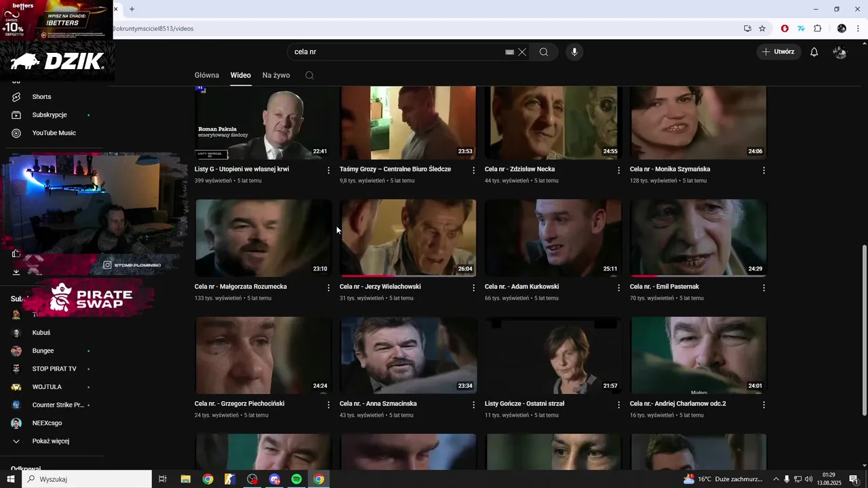
Task: Switch to the Główna tab
Action: (x=207, y=75)
